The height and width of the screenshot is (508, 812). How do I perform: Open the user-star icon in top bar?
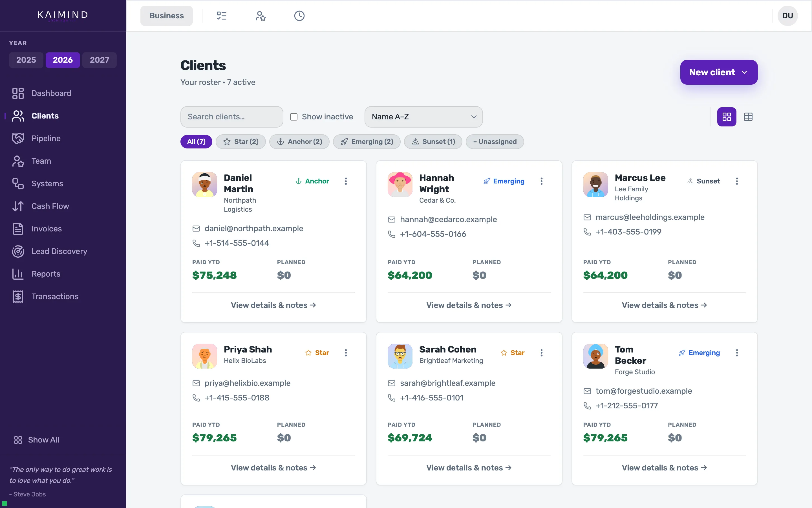click(261, 16)
